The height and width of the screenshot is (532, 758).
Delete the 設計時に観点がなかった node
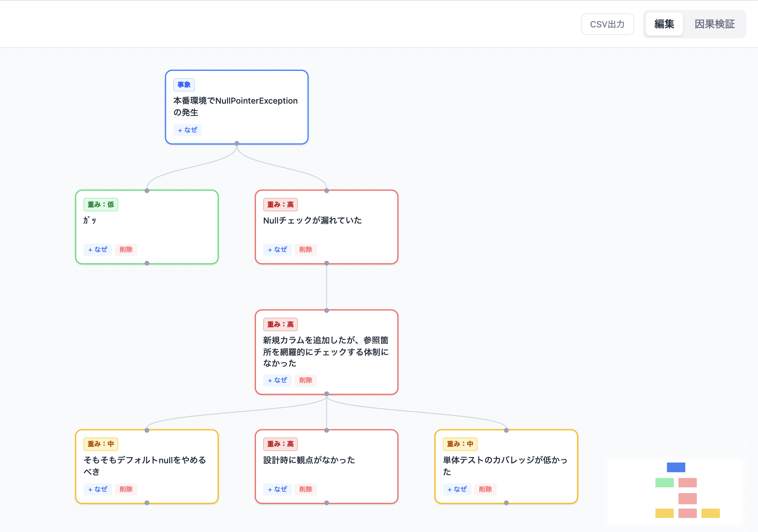click(305, 489)
